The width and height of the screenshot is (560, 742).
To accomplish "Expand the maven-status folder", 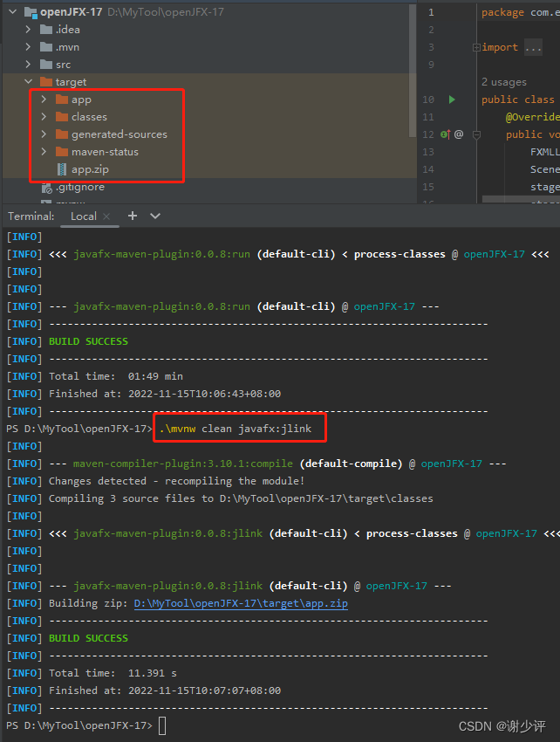I will pos(44,152).
